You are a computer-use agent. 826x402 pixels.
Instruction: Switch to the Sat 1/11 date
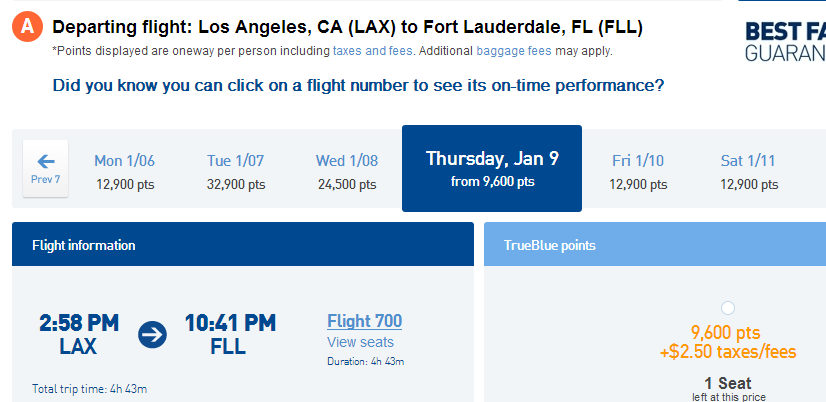pos(749,172)
